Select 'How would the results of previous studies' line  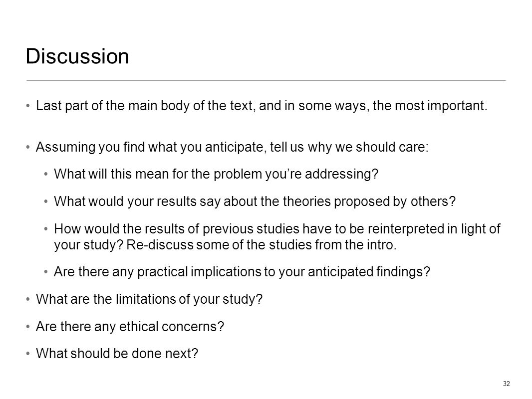point(277,229)
